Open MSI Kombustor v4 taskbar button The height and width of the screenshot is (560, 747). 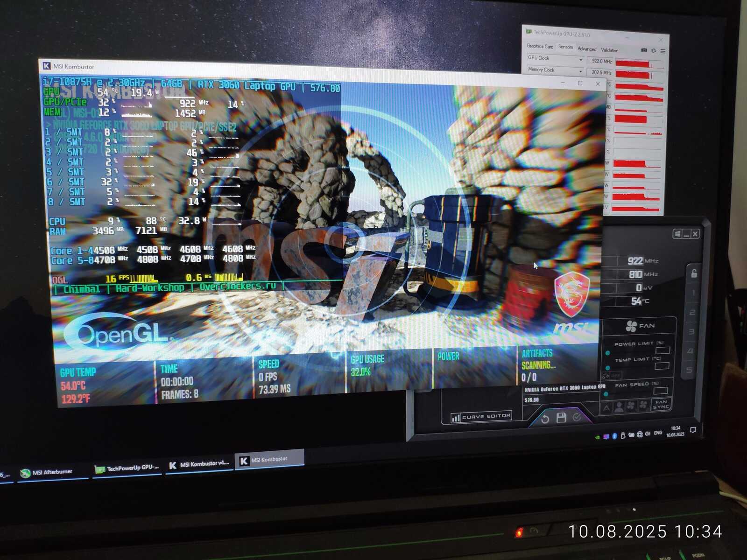(x=199, y=464)
